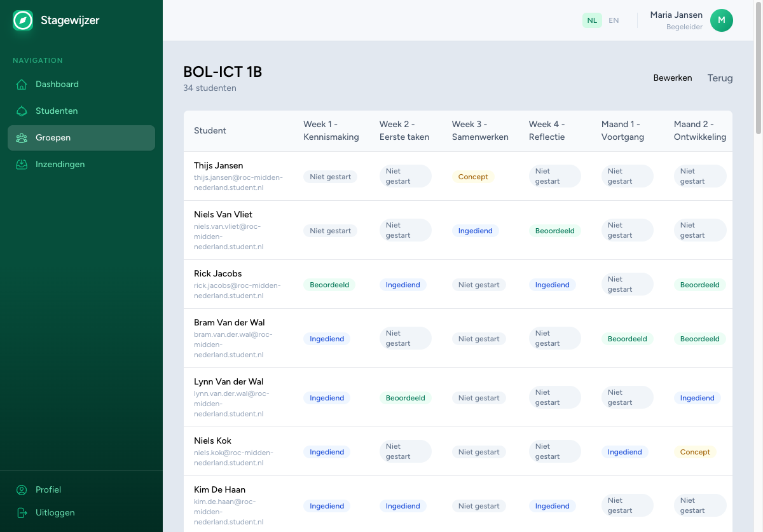Viewport: 763px width, 532px height.
Task: Click the Studenten icon in sidebar
Action: pyautogui.click(x=22, y=111)
